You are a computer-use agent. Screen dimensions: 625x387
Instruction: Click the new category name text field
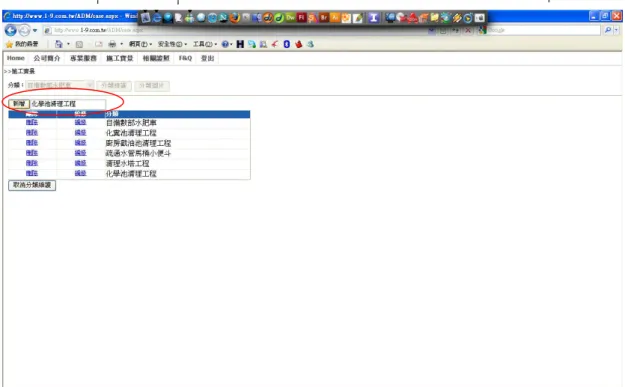click(68, 104)
